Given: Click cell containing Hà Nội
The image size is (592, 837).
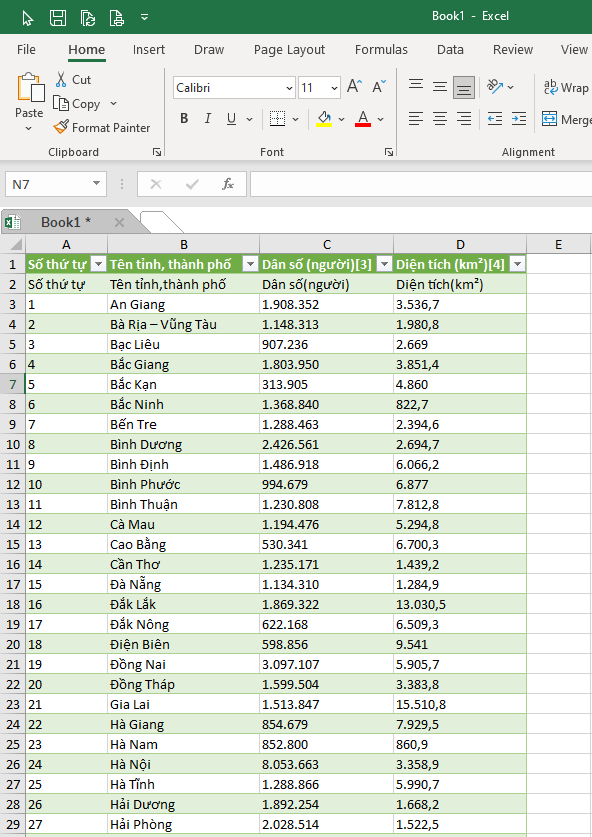Looking at the screenshot, I should point(184,764).
